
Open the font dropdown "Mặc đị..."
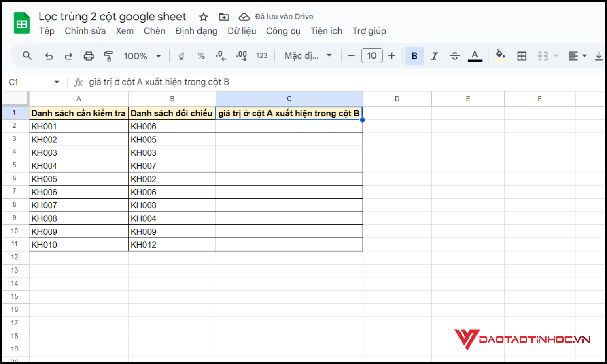(308, 56)
